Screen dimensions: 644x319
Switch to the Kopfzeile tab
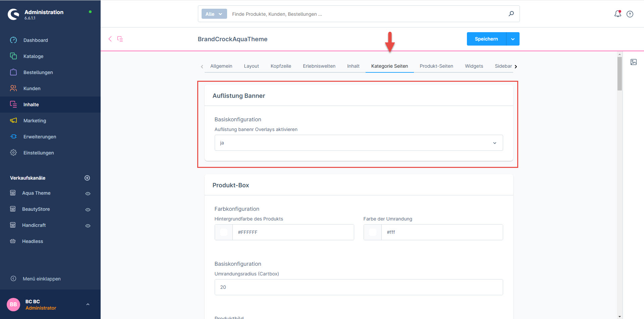pyautogui.click(x=281, y=66)
